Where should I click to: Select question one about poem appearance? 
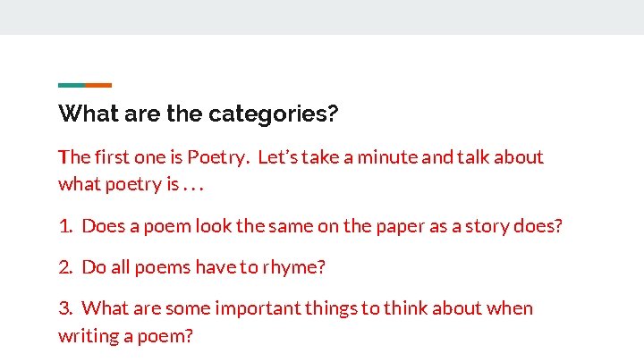pyautogui.click(x=310, y=225)
